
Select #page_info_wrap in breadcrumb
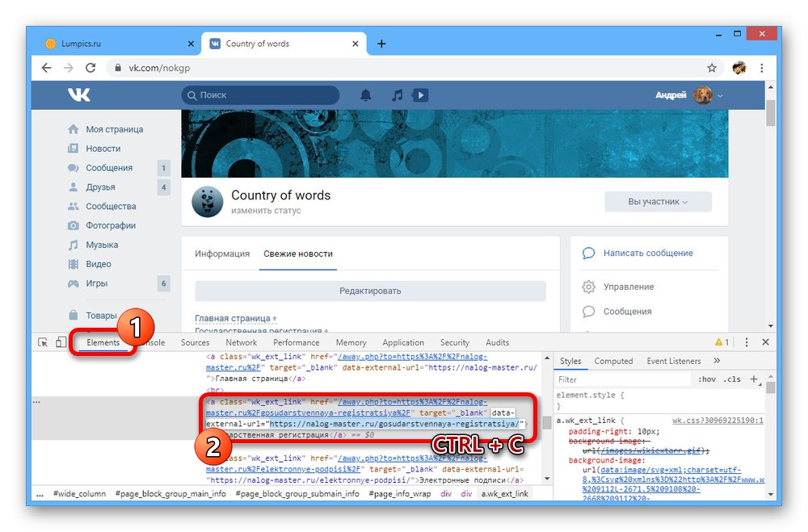(399, 494)
